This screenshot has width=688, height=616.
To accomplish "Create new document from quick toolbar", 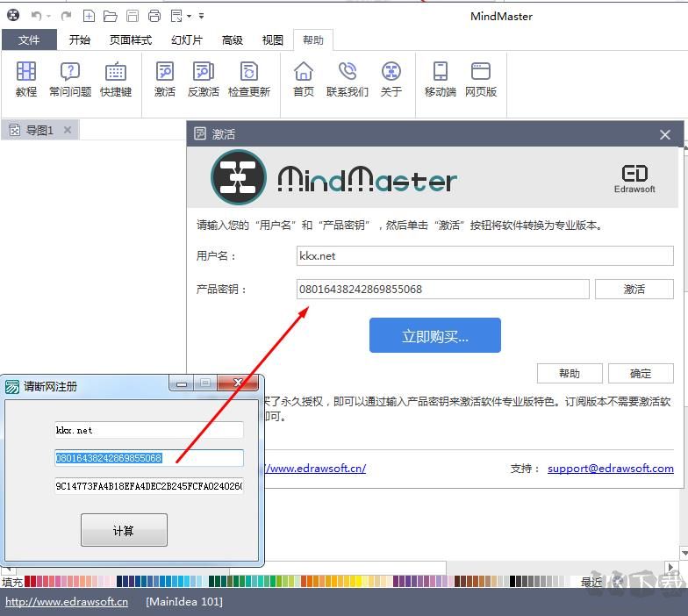I will [90, 16].
